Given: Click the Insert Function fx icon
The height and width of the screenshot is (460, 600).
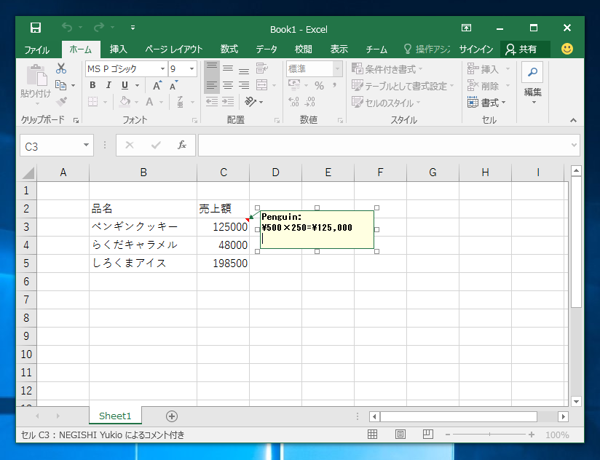Looking at the screenshot, I should point(182,145).
